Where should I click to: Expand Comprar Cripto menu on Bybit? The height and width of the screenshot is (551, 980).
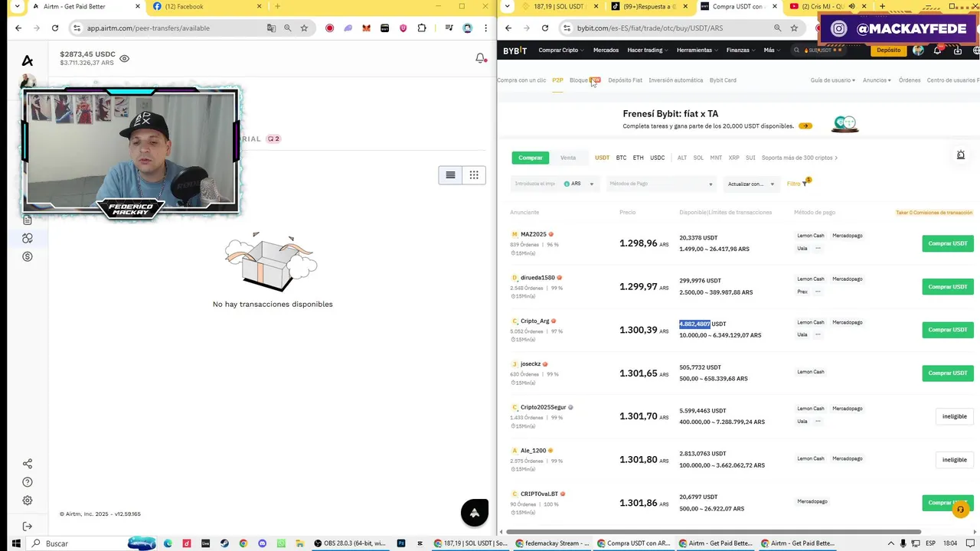[x=561, y=51]
